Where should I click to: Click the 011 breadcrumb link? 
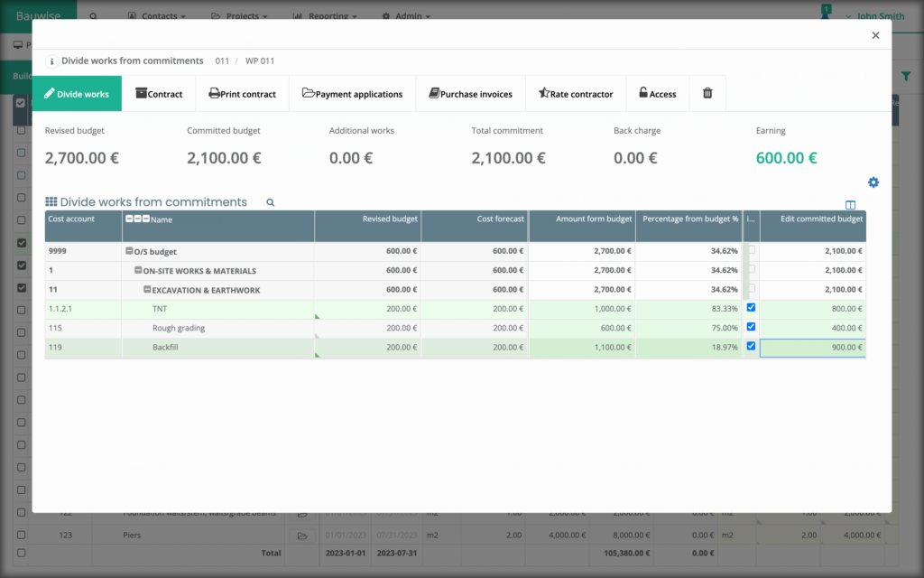pyautogui.click(x=222, y=61)
